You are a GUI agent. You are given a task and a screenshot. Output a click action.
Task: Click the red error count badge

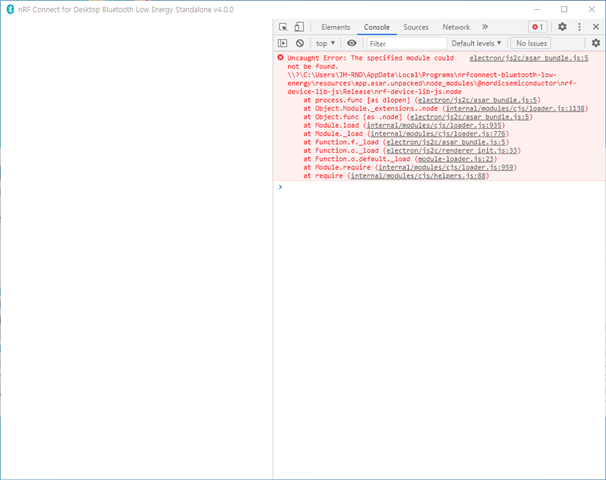538,27
